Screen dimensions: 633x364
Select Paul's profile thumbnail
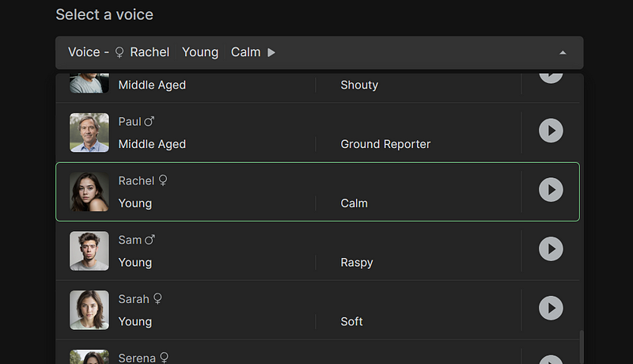coord(89,132)
